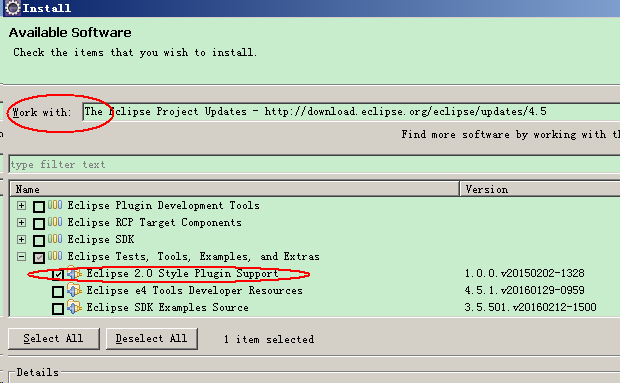Viewport: 620px width, 383px height.
Task: Click the Deselect All button
Action: (152, 339)
